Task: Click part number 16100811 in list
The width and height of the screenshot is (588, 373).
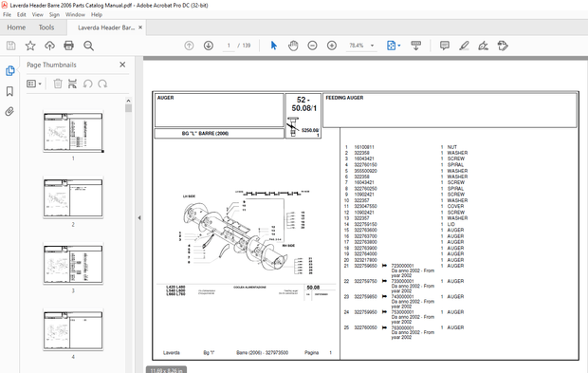Action: pyautogui.click(x=364, y=147)
